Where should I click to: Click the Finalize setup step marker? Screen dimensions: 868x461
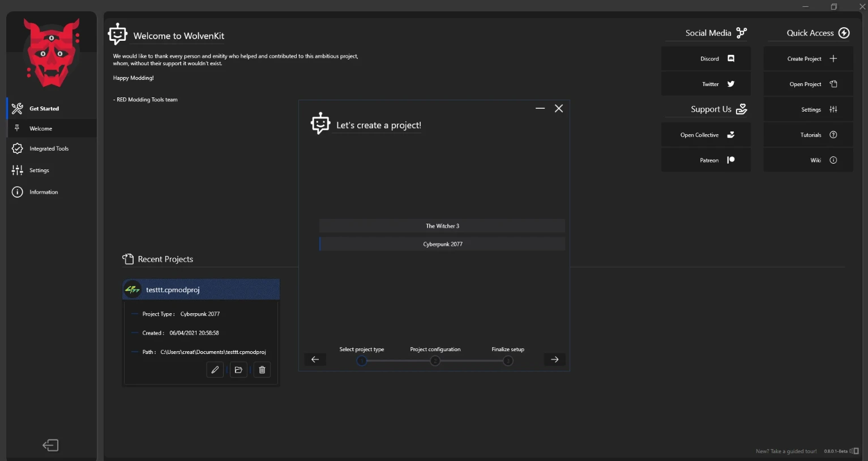[x=508, y=361]
